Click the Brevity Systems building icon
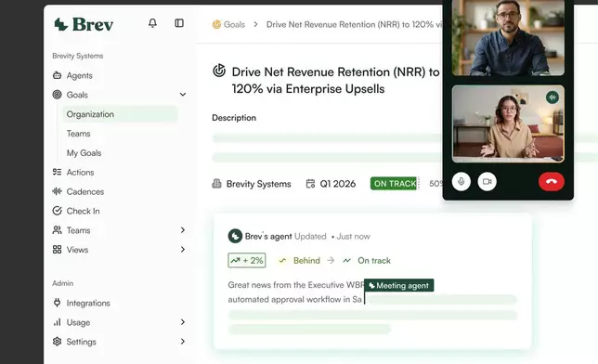Image resolution: width=598 pixels, height=364 pixels. 216,184
